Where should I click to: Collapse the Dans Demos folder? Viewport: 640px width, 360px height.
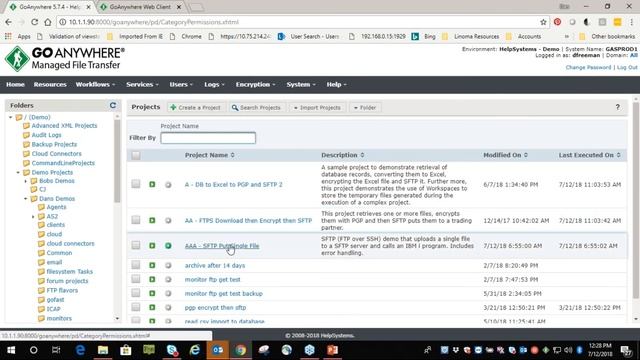26,199
